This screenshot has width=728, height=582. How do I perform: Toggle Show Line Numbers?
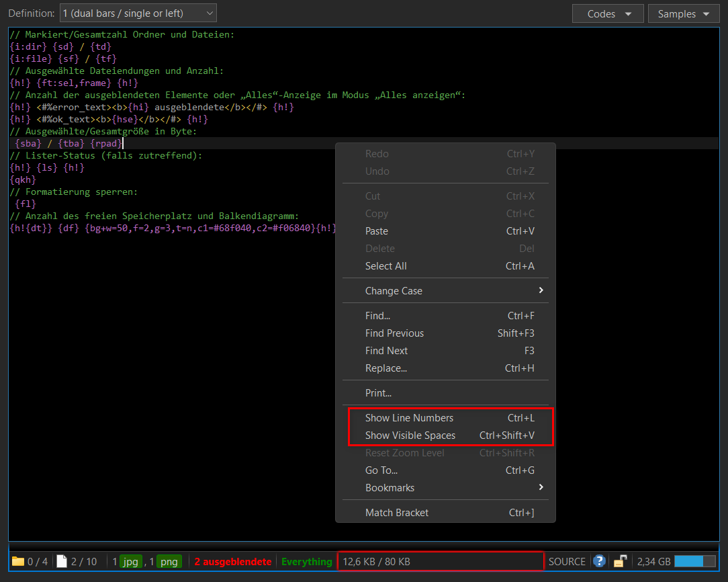[445, 418]
